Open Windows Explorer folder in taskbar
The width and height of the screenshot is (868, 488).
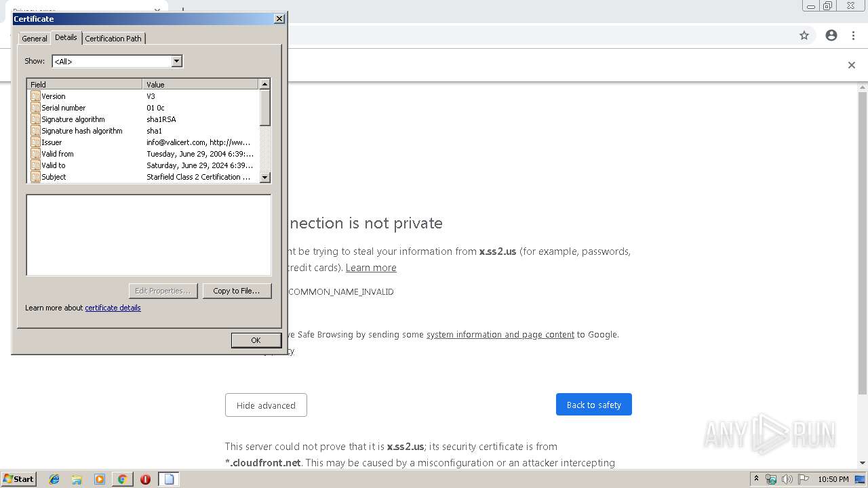(77, 479)
